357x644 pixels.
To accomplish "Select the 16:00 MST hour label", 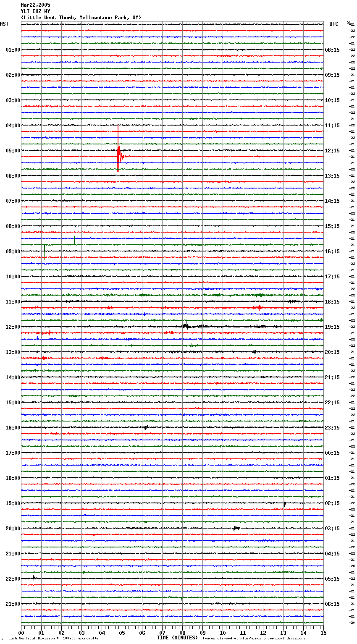I will [x=13, y=428].
